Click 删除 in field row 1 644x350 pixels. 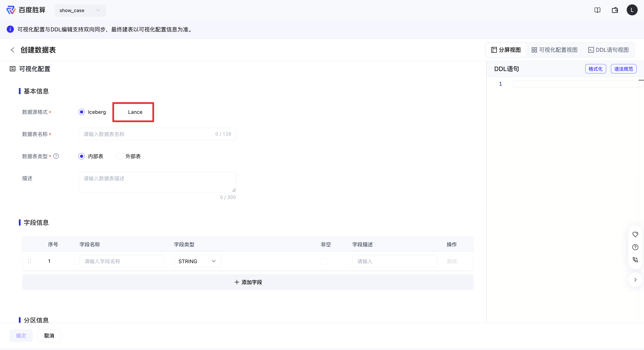point(452,261)
